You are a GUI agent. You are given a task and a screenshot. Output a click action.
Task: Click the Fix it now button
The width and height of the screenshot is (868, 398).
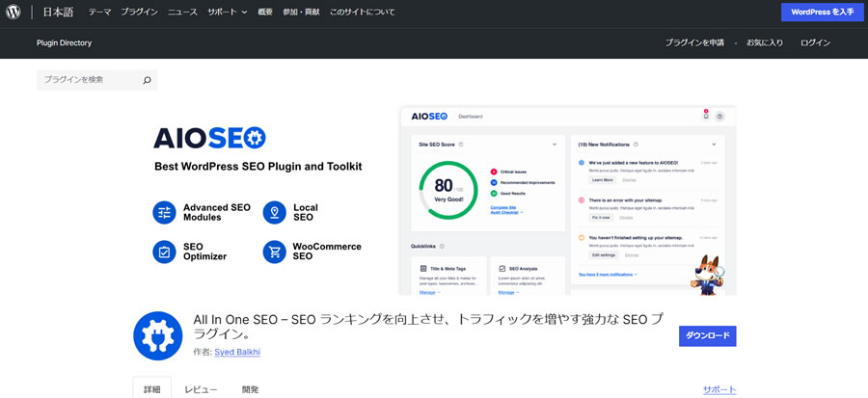601,218
